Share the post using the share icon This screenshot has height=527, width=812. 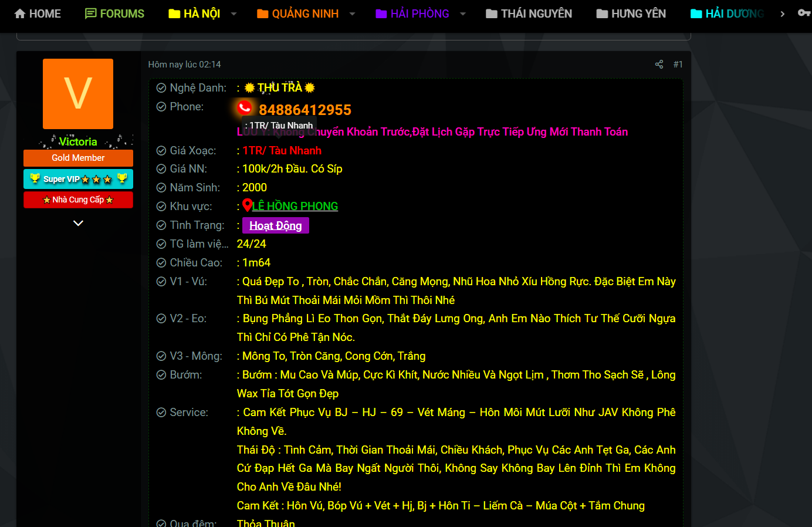[x=659, y=65]
